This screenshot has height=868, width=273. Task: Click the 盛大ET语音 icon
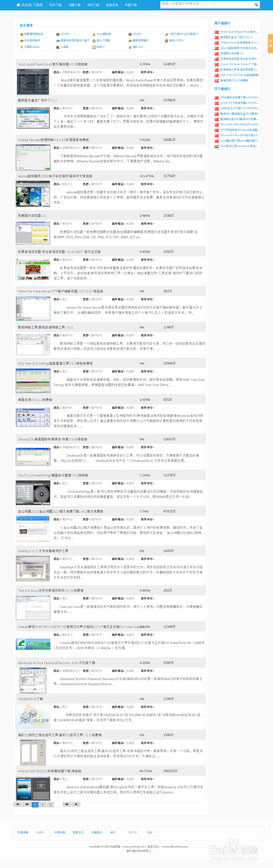click(94, 41)
